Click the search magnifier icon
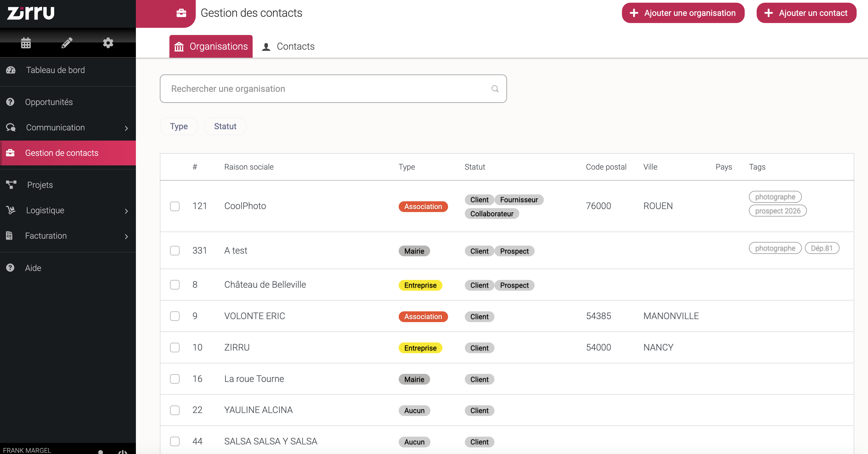This screenshot has width=868, height=454. [495, 89]
